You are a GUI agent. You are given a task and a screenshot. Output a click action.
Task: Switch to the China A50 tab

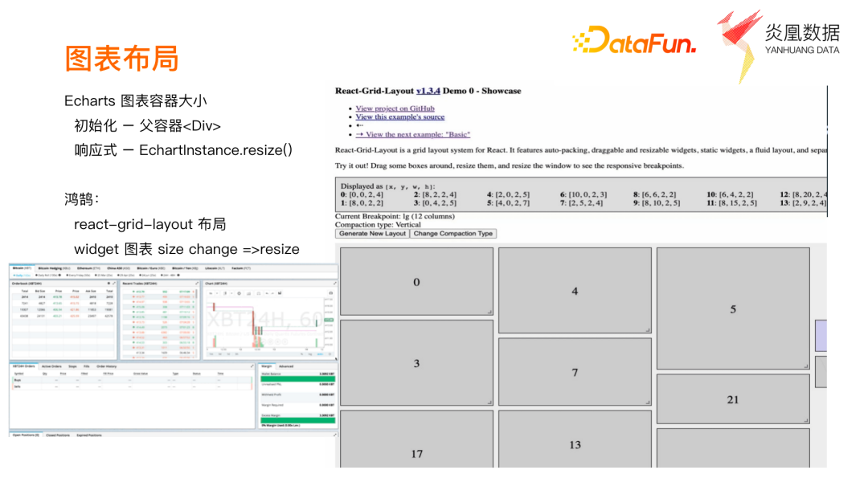click(x=120, y=268)
